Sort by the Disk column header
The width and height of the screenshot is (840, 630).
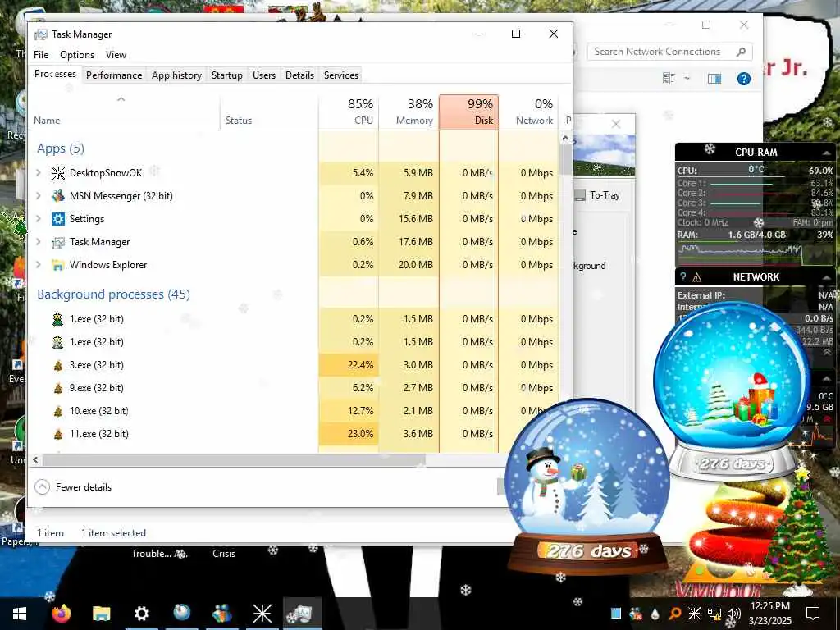(x=468, y=112)
